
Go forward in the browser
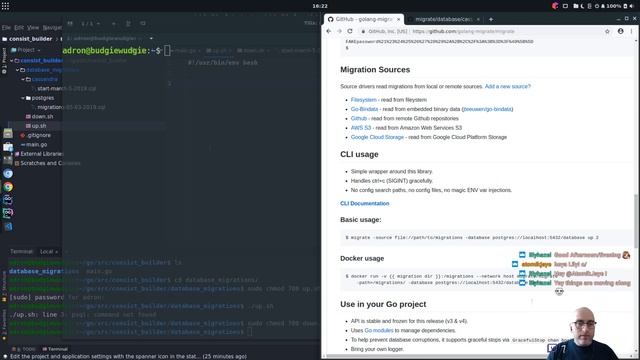(339, 31)
